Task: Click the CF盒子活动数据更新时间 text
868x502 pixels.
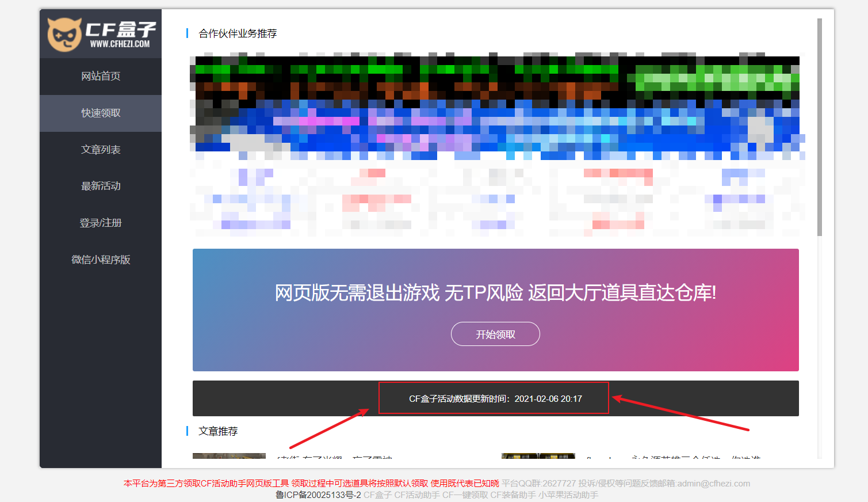Action: point(495,398)
